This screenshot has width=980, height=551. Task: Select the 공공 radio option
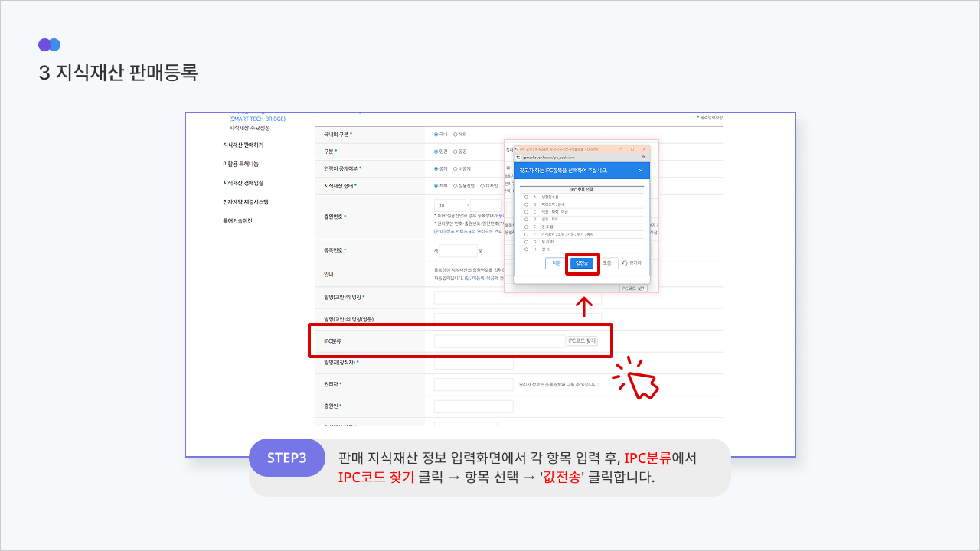(x=456, y=152)
